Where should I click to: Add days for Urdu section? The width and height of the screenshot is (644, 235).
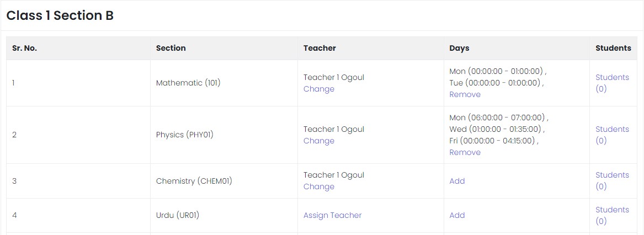click(457, 216)
